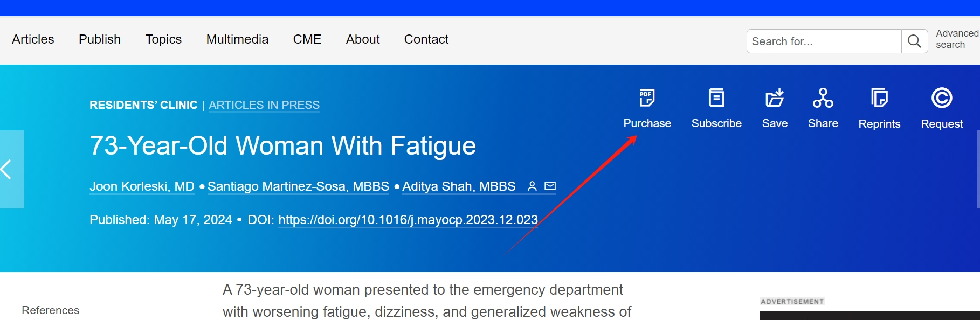Open the Articles in Press link
Image resolution: width=980 pixels, height=320 pixels.
(264, 105)
